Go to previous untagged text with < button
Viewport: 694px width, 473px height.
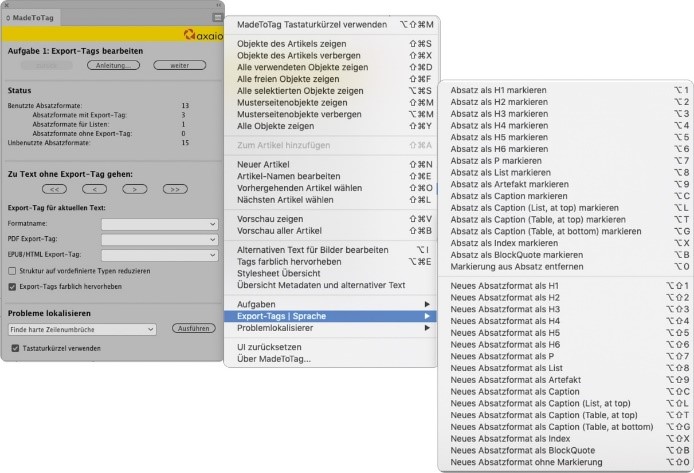(x=94, y=189)
